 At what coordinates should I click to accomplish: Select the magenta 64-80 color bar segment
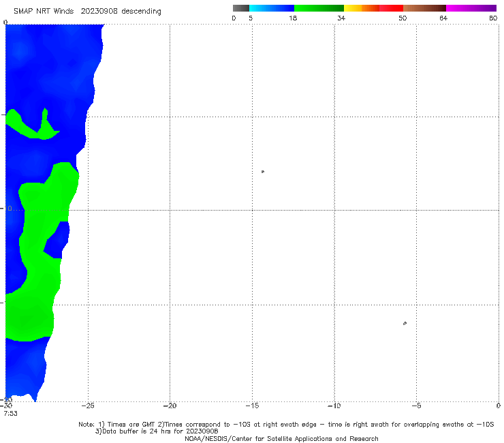[471, 8]
